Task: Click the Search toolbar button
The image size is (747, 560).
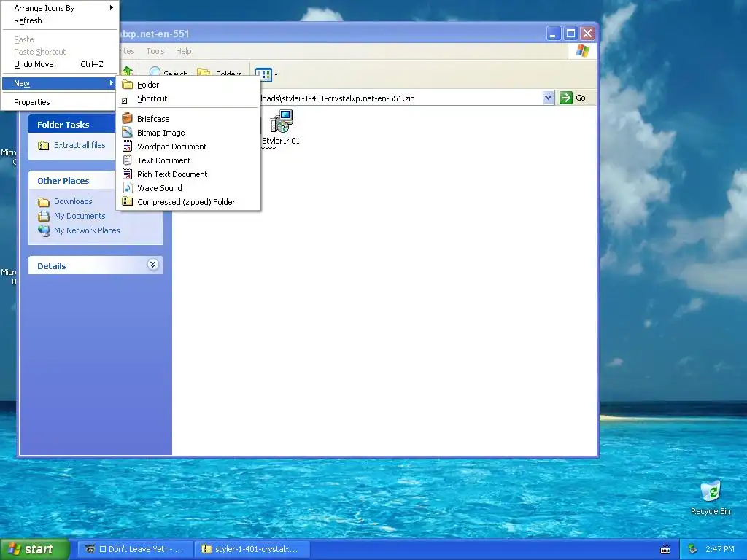Action: [x=169, y=73]
